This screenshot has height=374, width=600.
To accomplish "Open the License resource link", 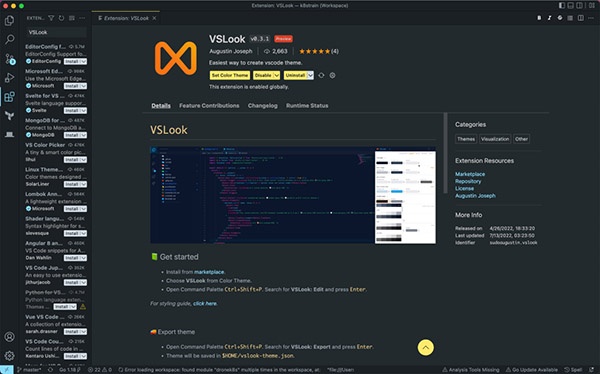I will tap(464, 188).
